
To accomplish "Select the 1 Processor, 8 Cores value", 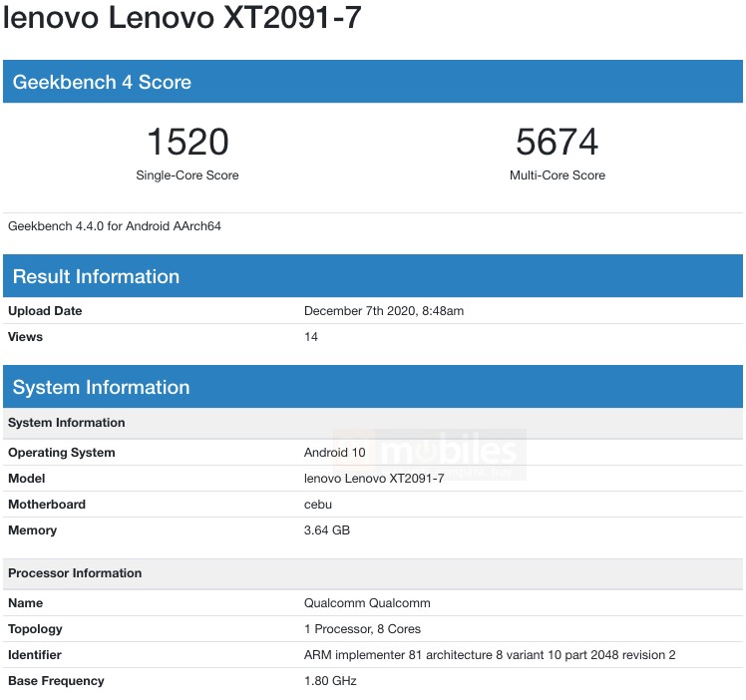I will [x=363, y=629].
